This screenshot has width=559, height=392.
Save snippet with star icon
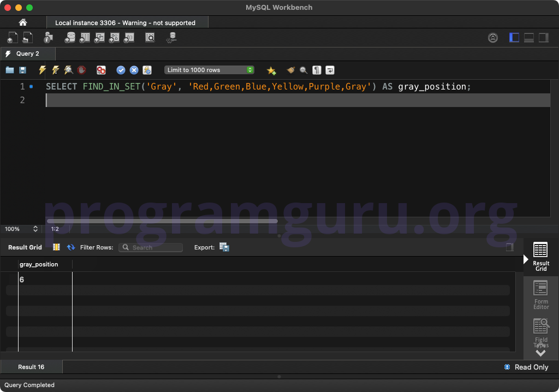(271, 70)
